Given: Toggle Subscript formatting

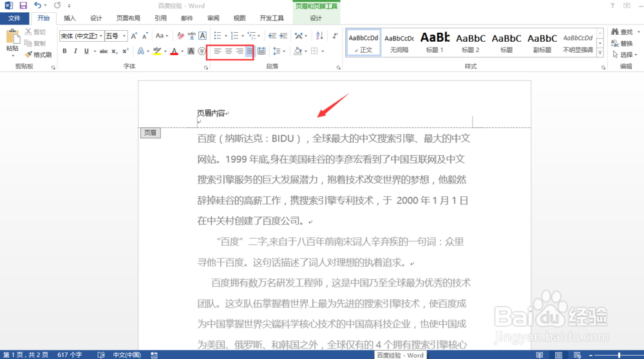Looking at the screenshot, I should 115,51.
